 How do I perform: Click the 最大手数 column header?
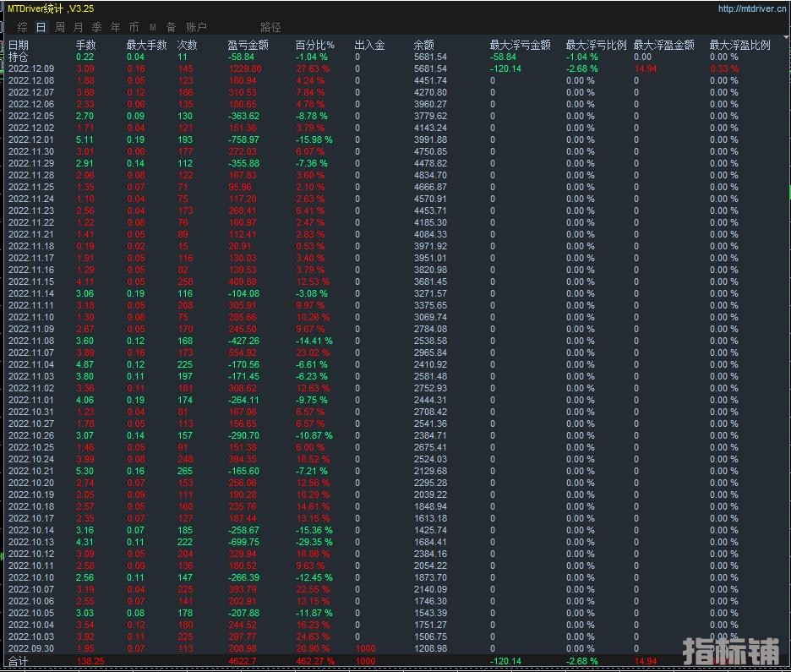point(146,45)
